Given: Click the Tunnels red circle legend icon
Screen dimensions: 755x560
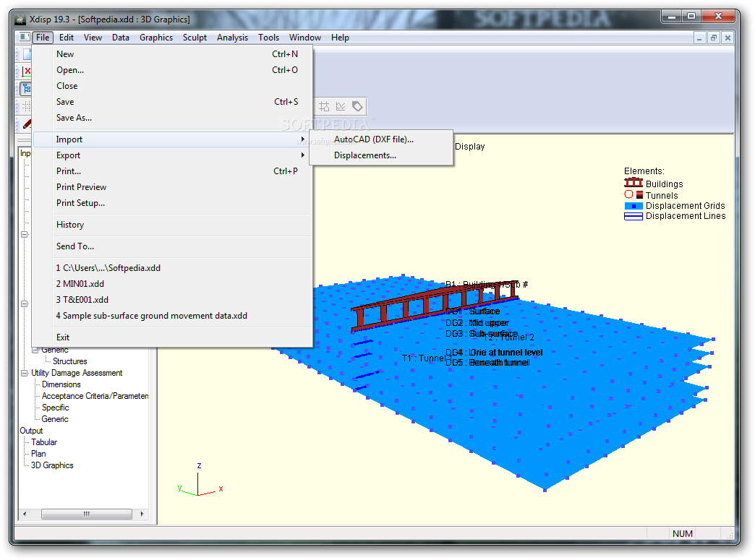Looking at the screenshot, I should (x=628, y=194).
